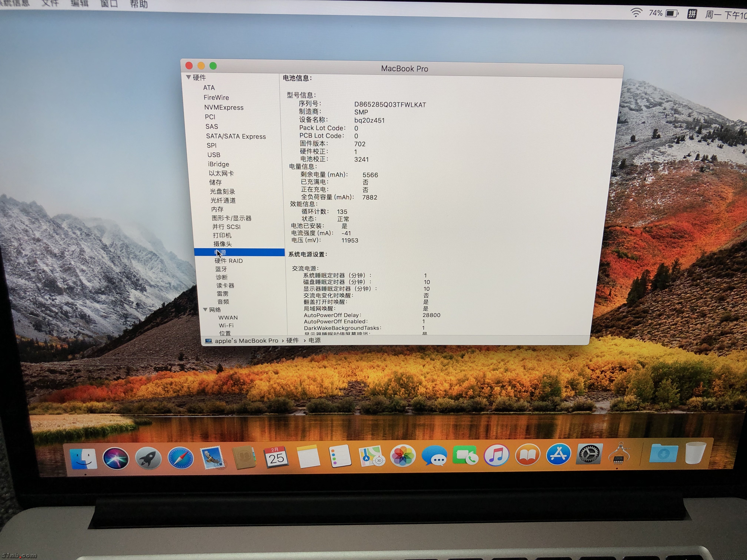Collapse the 网络 disclosure triangle

click(x=205, y=309)
